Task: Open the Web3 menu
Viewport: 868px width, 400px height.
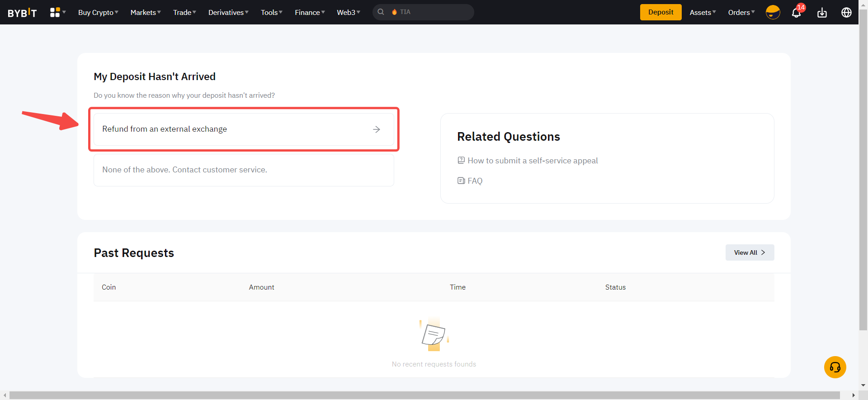Action: tap(348, 13)
